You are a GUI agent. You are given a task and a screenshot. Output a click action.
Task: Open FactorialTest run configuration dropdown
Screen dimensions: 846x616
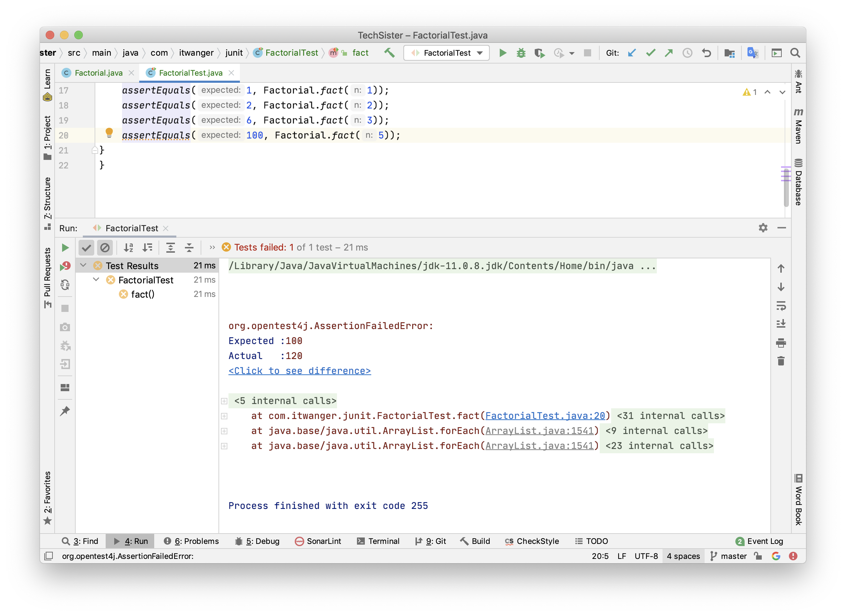tap(447, 53)
